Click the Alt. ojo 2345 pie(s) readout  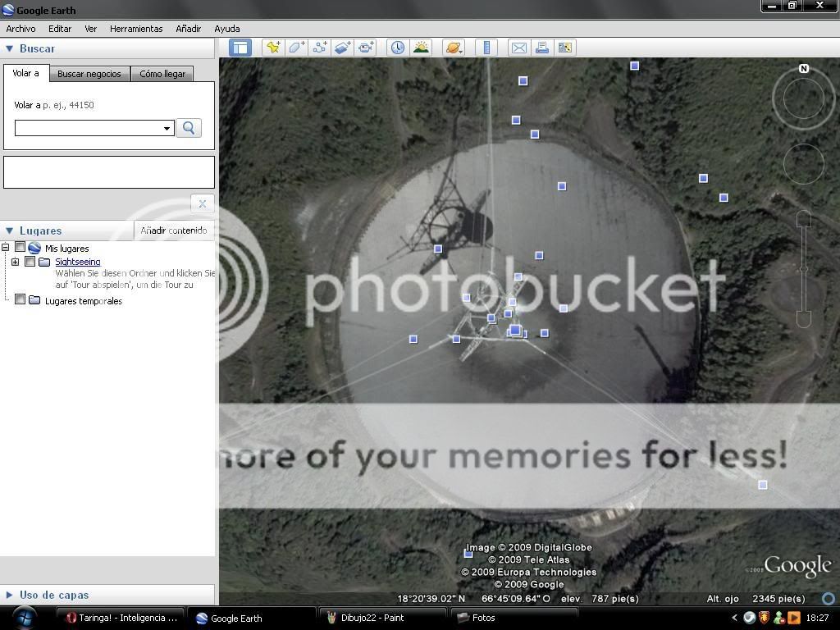point(756,598)
